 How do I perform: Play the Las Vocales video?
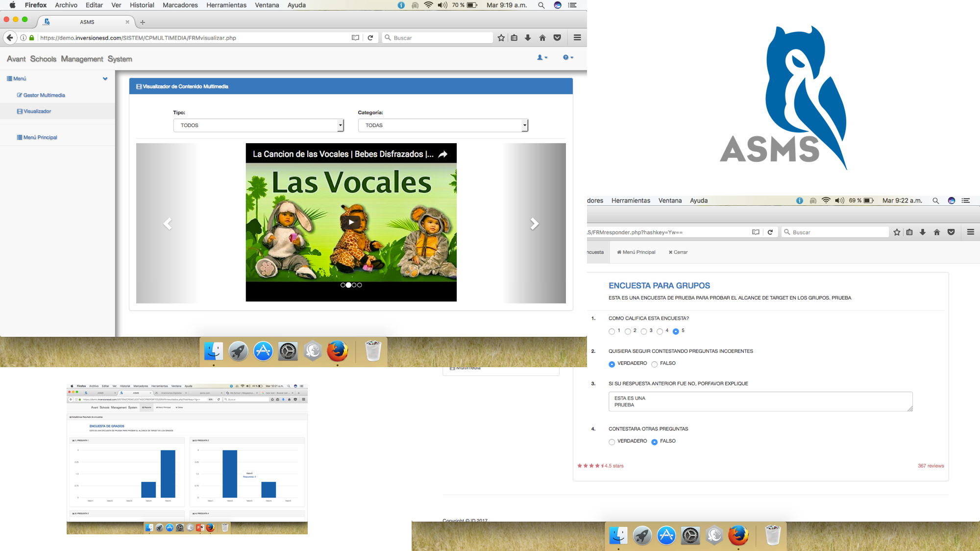coord(351,222)
